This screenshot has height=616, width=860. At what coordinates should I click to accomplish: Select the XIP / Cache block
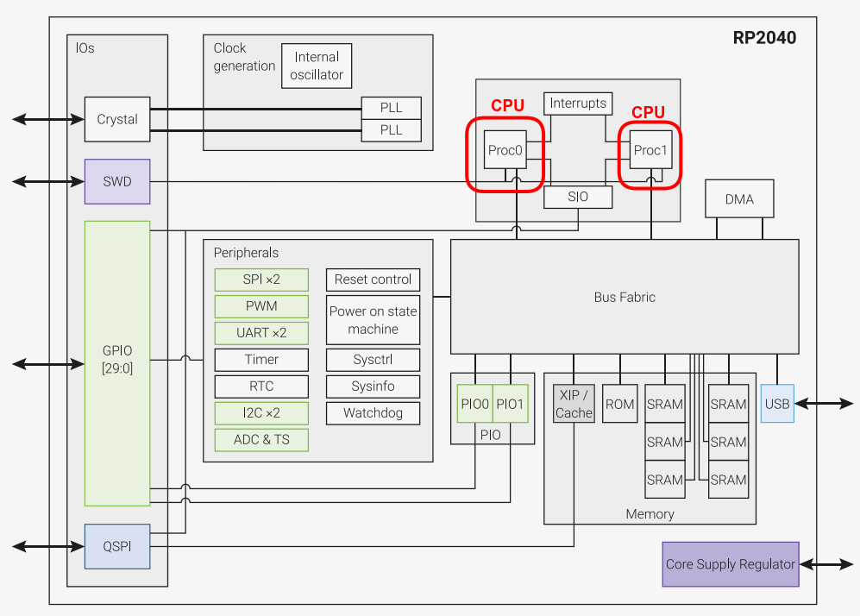574,404
